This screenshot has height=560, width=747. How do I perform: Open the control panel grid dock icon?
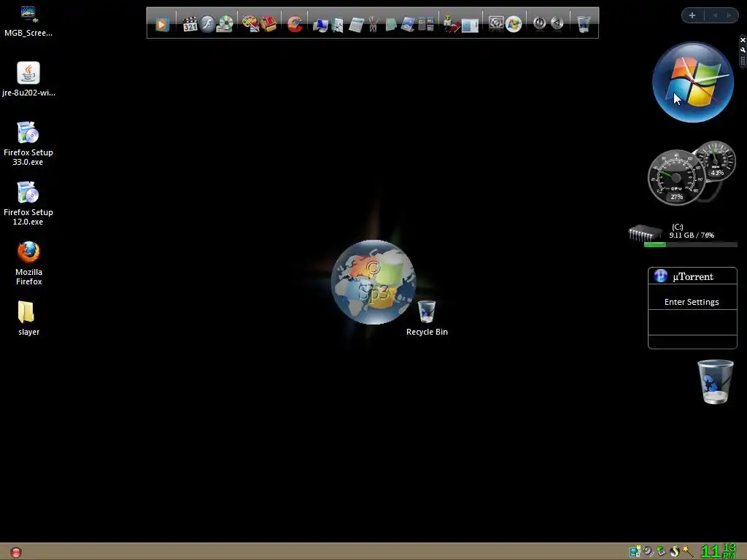426,24
